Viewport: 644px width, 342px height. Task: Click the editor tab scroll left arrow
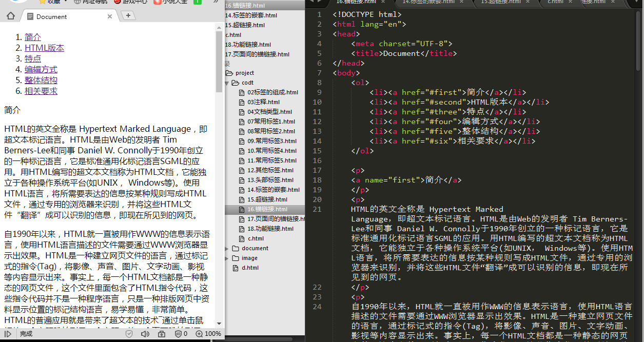pyautogui.click(x=313, y=2)
